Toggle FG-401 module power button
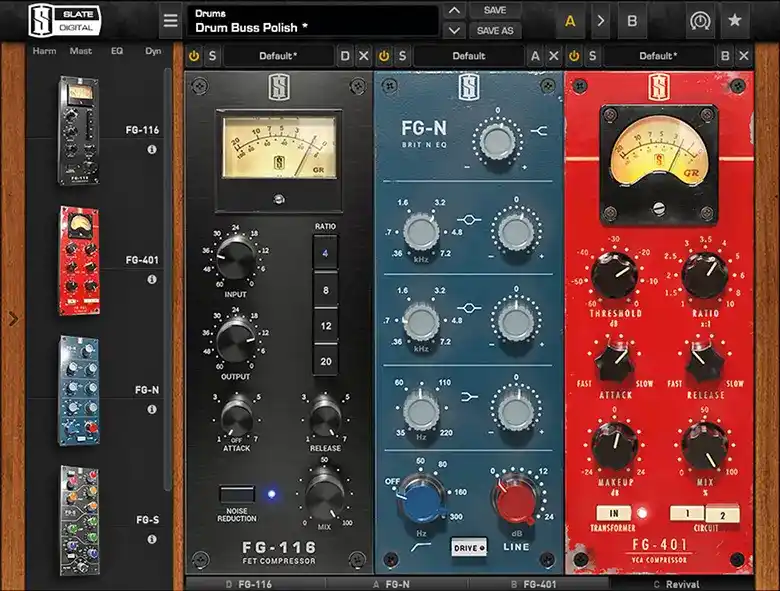 574,56
